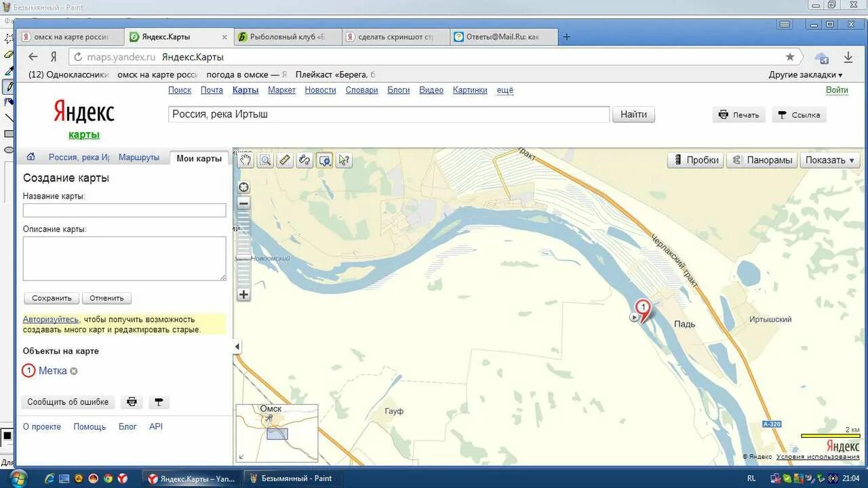Click into the Описание карты text area

[x=124, y=258]
